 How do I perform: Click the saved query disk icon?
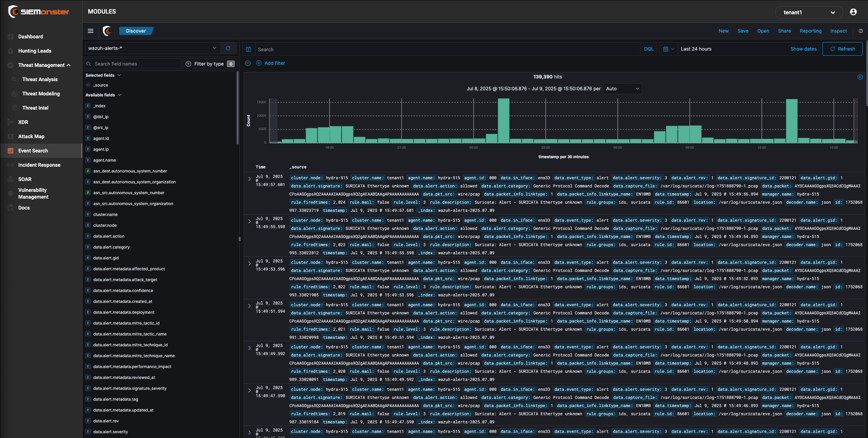click(x=248, y=49)
